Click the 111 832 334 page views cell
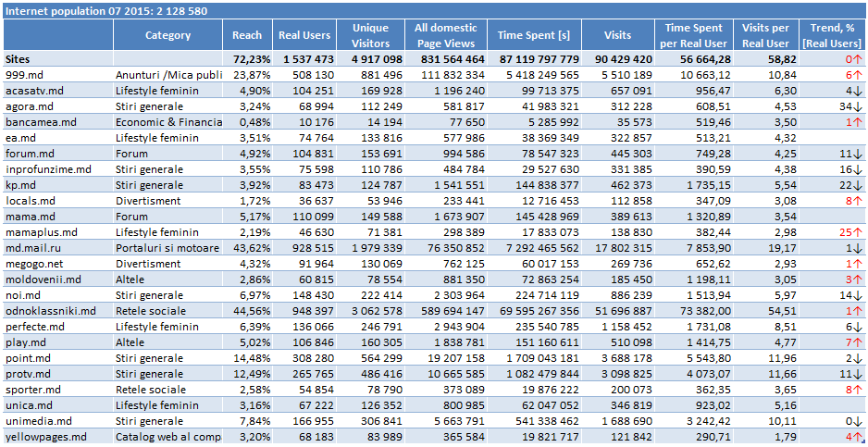Screen dimensions: 868x447 coord(446,74)
